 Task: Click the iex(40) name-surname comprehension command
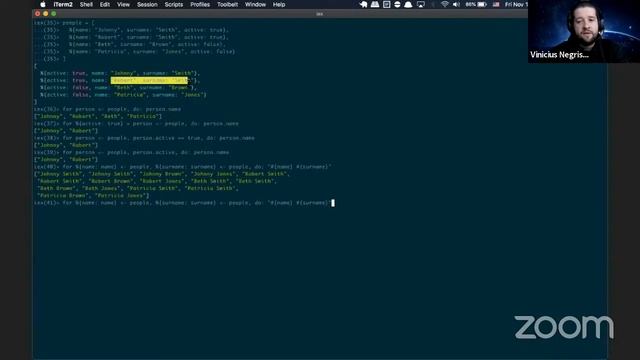coord(183,167)
